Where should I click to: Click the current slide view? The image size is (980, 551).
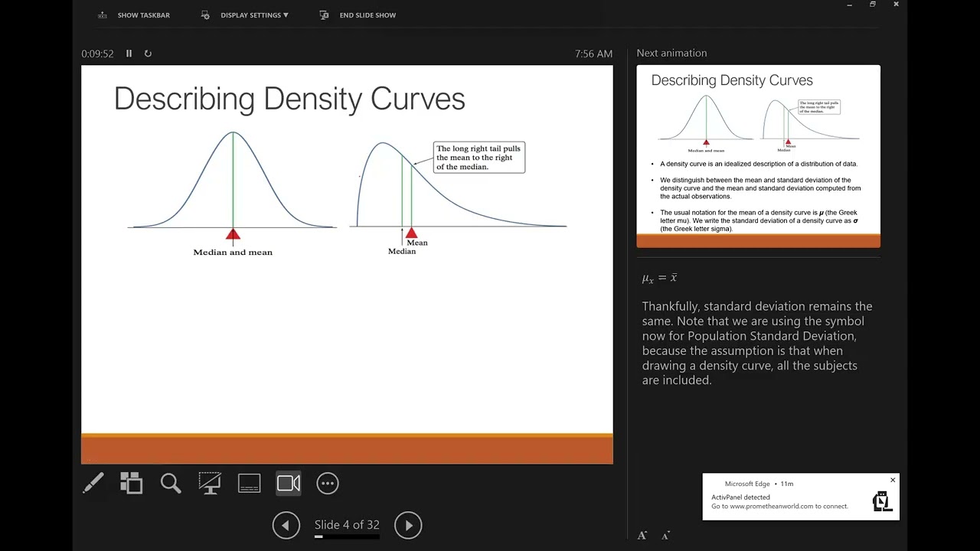point(347,265)
